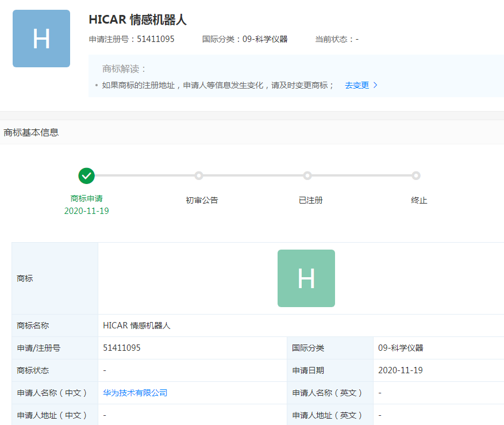Click the 已注册 step label
The height and width of the screenshot is (425, 504).
(x=310, y=200)
